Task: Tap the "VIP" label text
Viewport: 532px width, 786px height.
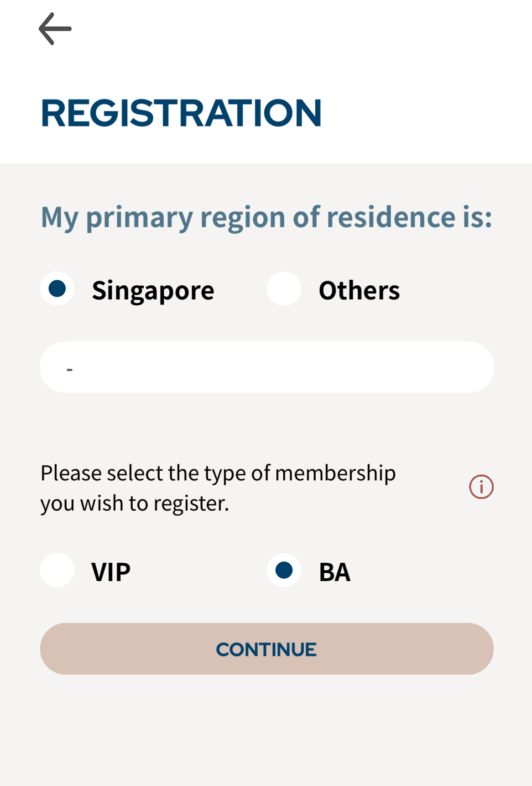Action: (x=111, y=572)
